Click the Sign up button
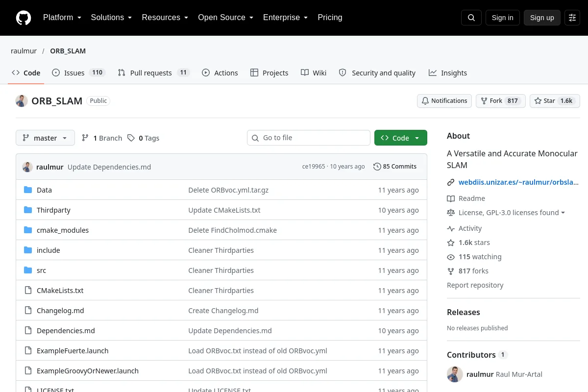Screen dimensions: 588x392 (542, 18)
